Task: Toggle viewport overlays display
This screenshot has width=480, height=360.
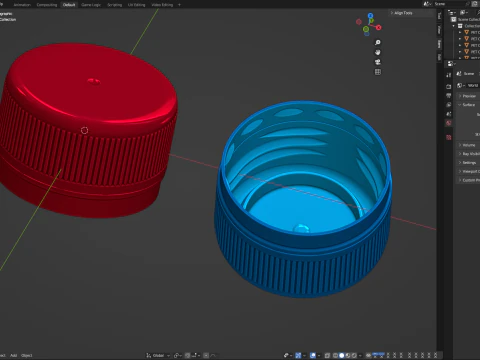Action: tap(313, 355)
